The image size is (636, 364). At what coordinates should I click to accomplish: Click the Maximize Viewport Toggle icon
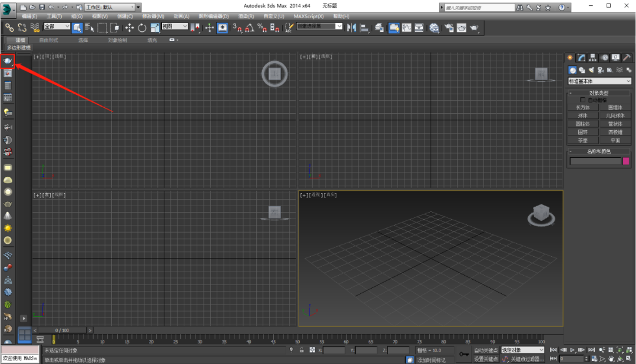tap(629, 359)
